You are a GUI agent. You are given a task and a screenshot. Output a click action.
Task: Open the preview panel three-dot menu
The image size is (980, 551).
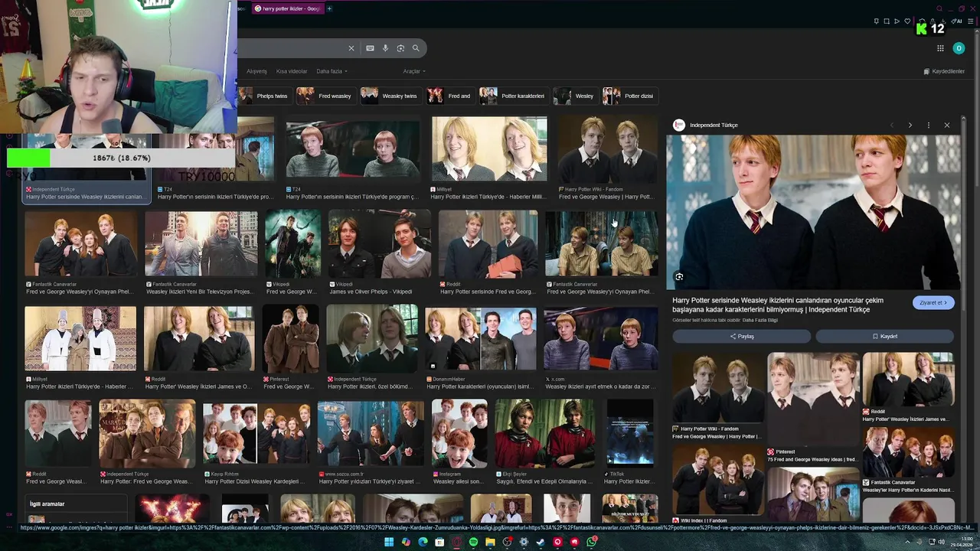[928, 125]
